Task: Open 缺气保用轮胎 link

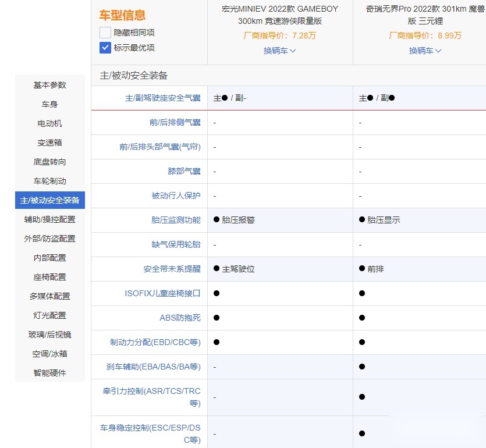Action: 176,245
